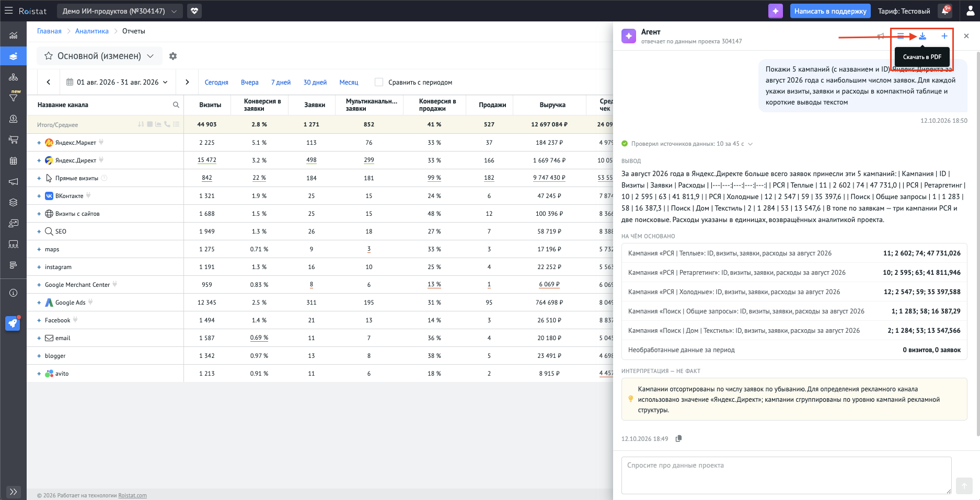Screen dimensions: 980x500
Task: Expand the Яндекс.Маркет channel row
Action: tap(39, 143)
